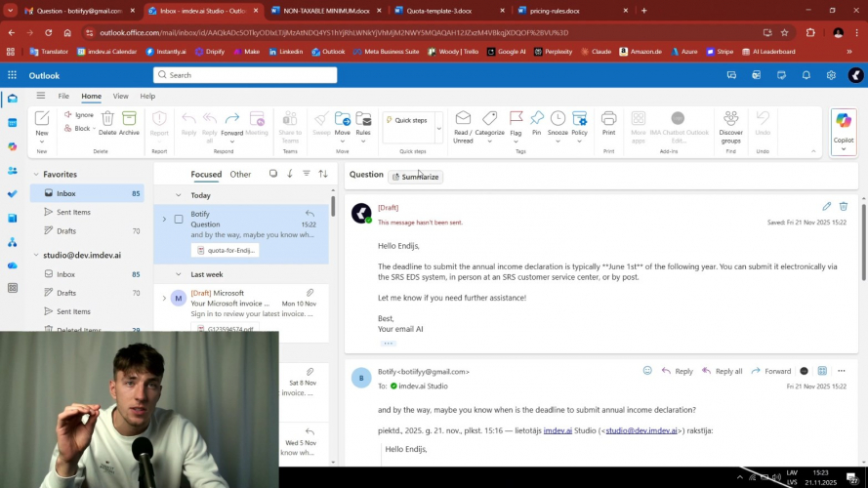This screenshot has width=868, height=488.
Task: Open notifications bell
Action: (x=806, y=75)
